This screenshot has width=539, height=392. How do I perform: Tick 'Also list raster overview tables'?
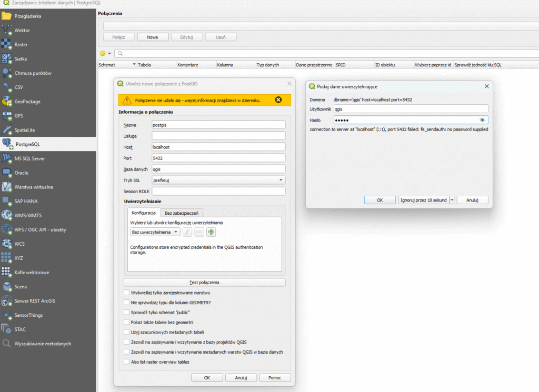coord(126,361)
